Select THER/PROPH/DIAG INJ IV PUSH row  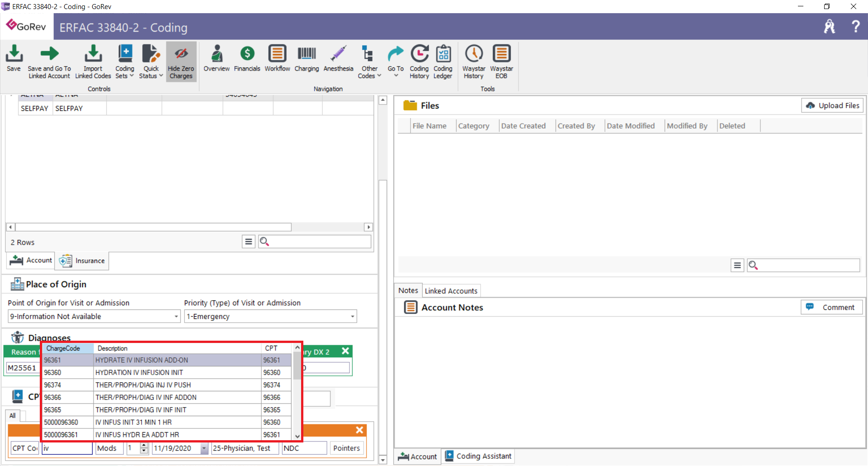pos(167,385)
